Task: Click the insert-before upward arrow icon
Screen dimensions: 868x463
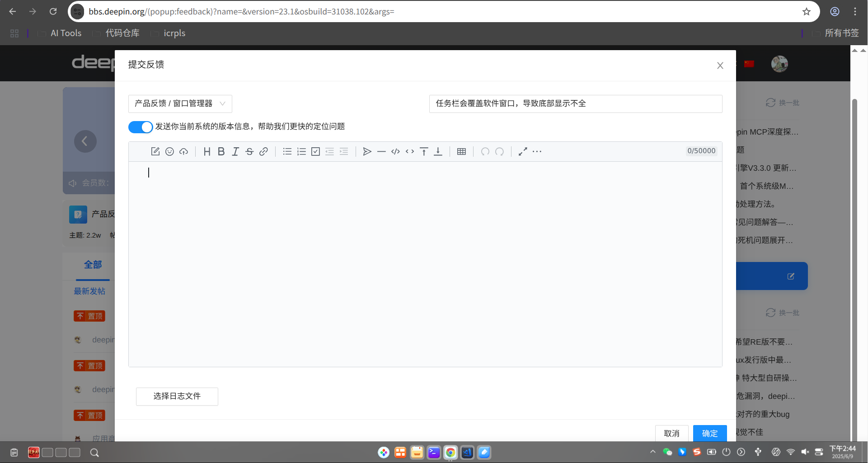Action: pyautogui.click(x=424, y=152)
